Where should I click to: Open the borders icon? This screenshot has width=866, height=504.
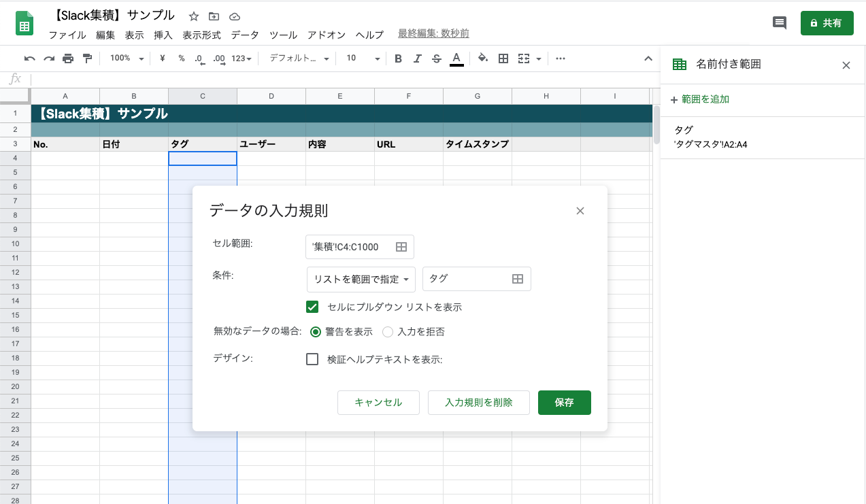[x=503, y=58]
